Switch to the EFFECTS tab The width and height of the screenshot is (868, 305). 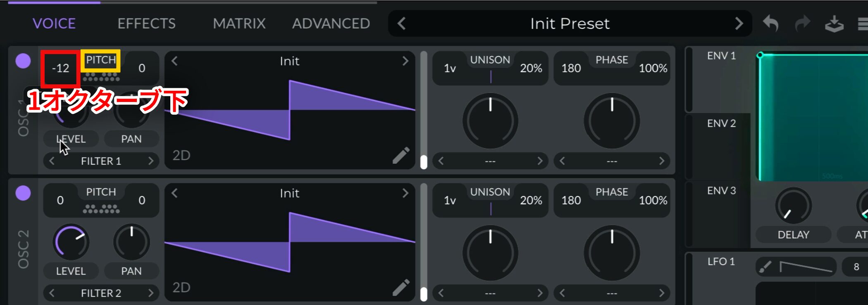146,24
